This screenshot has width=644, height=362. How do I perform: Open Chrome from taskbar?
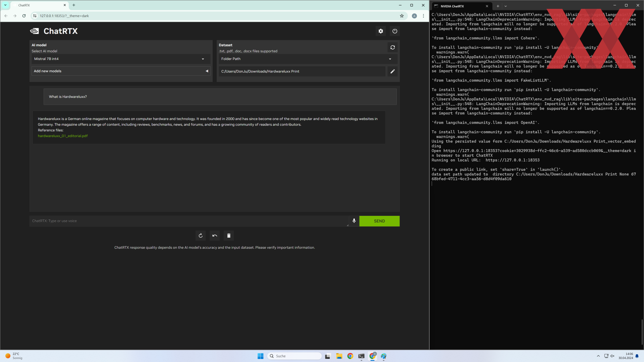350,356
